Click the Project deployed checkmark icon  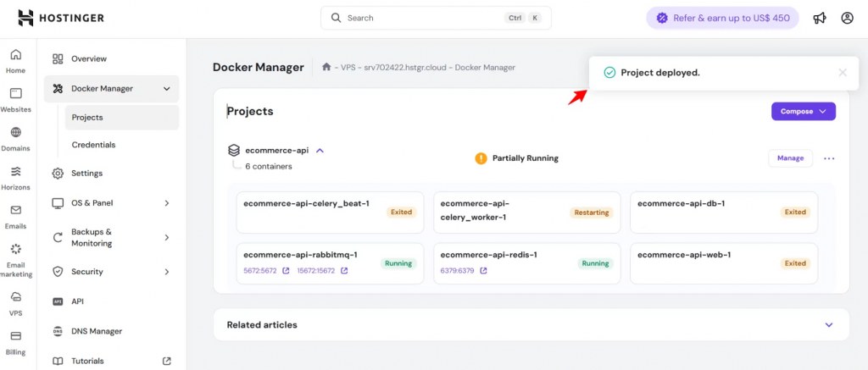click(x=609, y=73)
